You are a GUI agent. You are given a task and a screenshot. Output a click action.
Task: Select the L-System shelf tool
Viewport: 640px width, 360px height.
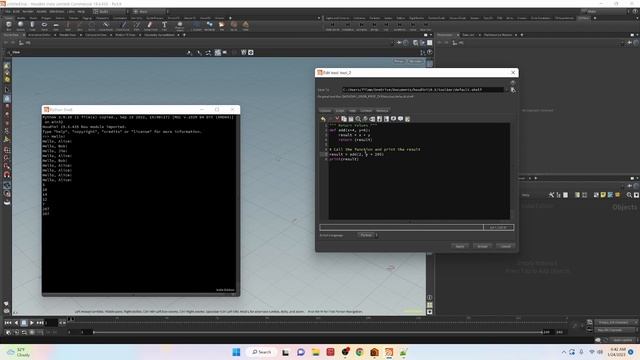(196, 26)
